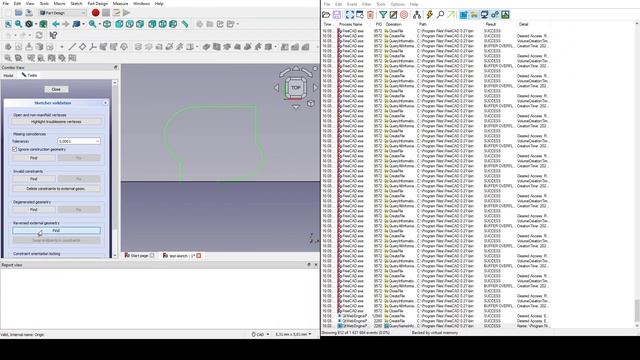The width and height of the screenshot is (640, 360).
Task: Toggle capture icon in Process Monitor
Action: point(350,15)
